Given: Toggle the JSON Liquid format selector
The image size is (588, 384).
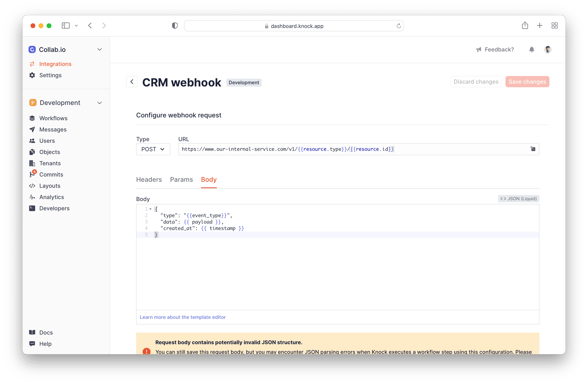Looking at the screenshot, I should (519, 199).
